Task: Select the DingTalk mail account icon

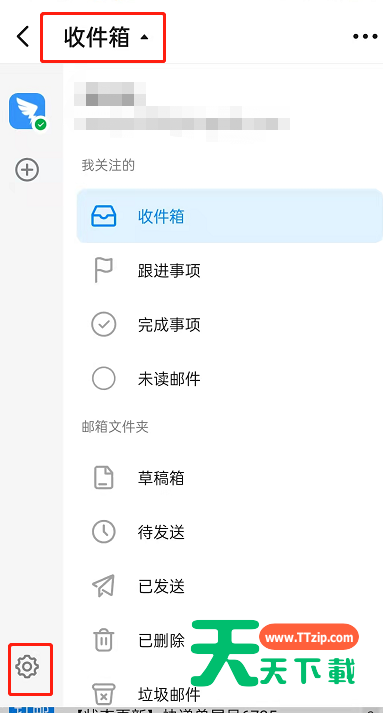Action: 27,111
